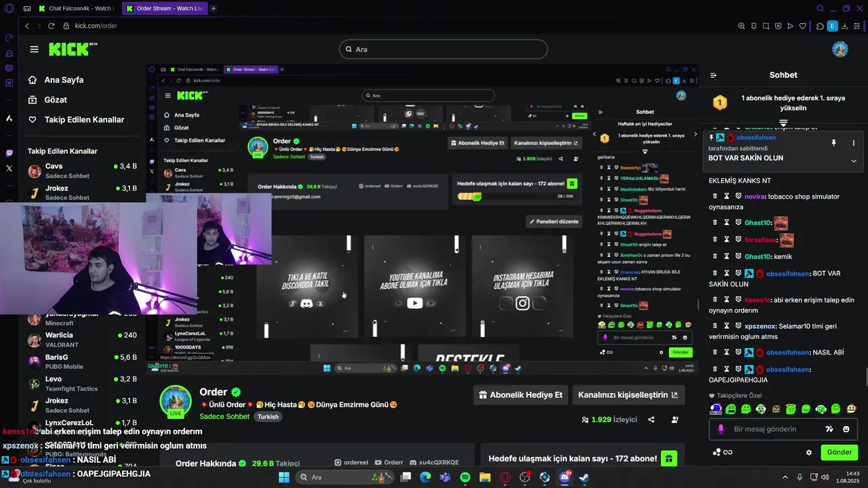
Task: Open the Levo Teamfight Tactics channel
Action: [81, 383]
